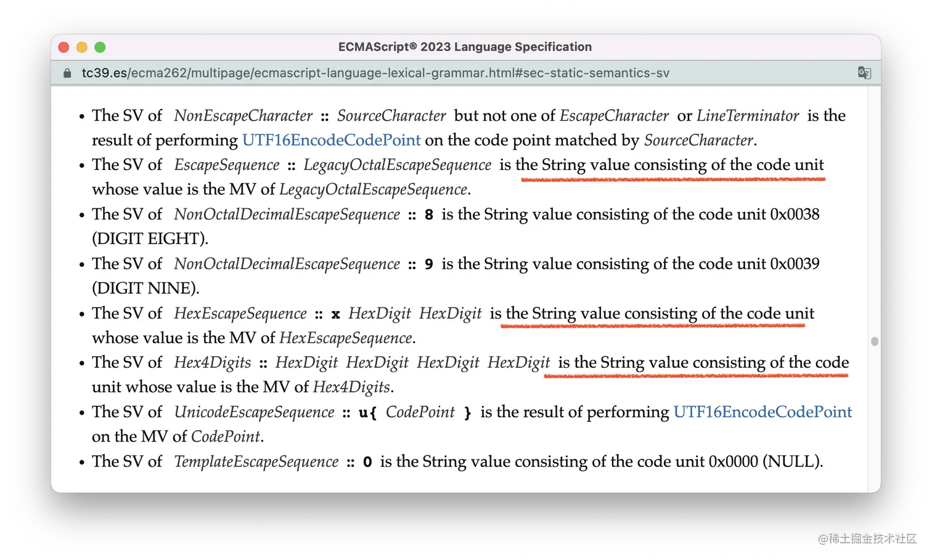Image resolution: width=932 pixels, height=560 pixels.
Task: Click the LineTerminator term
Action: pyautogui.click(x=748, y=116)
